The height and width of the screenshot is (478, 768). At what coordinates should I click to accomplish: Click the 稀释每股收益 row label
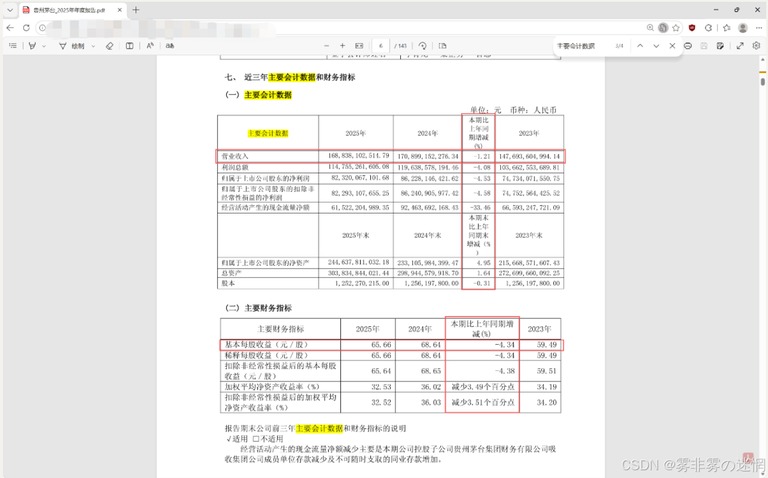coord(266,356)
